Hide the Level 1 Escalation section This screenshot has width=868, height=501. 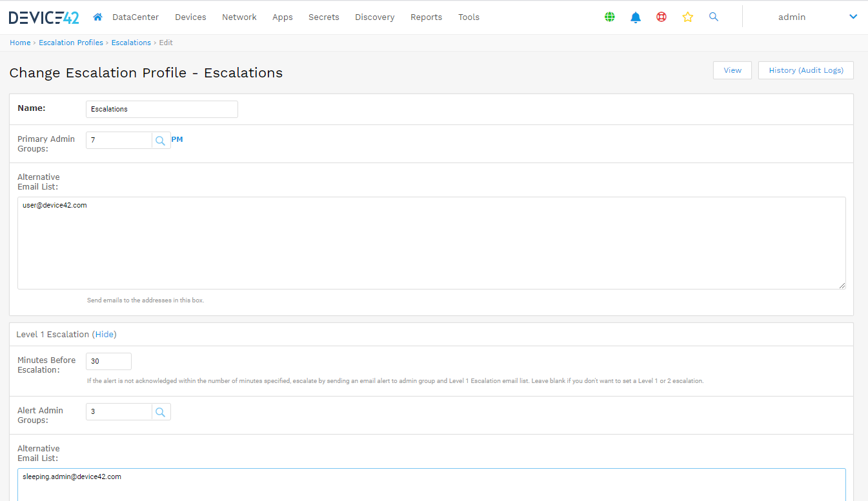(x=104, y=335)
